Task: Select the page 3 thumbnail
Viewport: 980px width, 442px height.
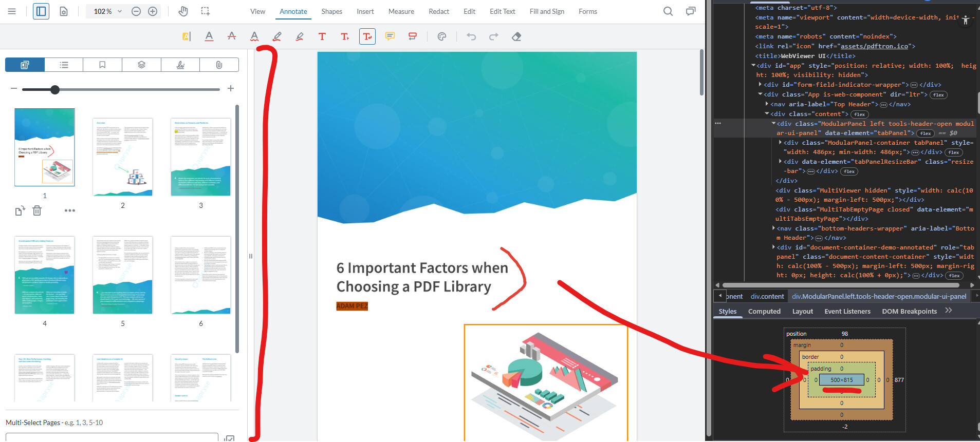Action: [x=200, y=157]
